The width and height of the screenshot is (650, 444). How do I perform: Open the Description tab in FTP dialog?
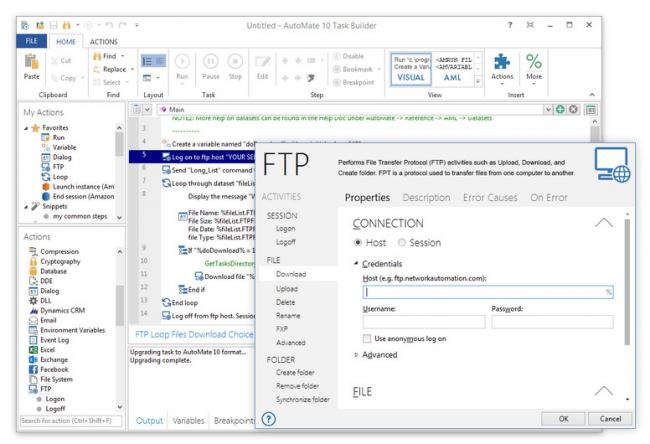pyautogui.click(x=426, y=198)
